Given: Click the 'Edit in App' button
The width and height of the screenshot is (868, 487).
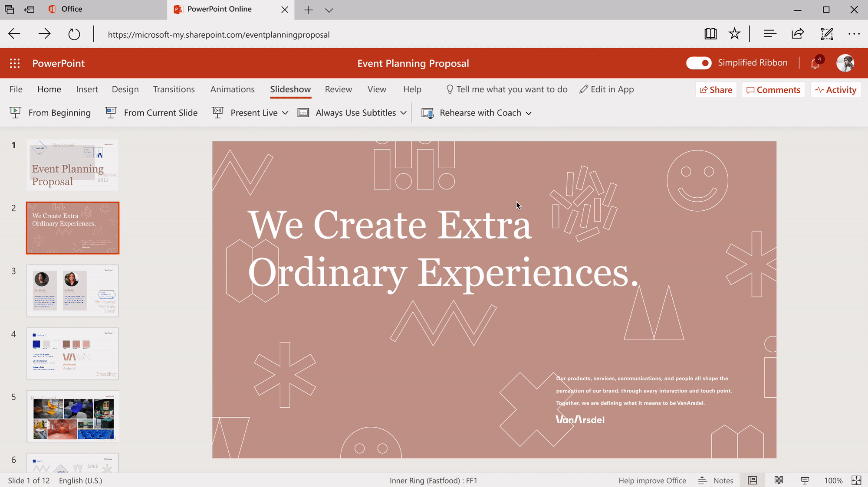Looking at the screenshot, I should pyautogui.click(x=606, y=89).
